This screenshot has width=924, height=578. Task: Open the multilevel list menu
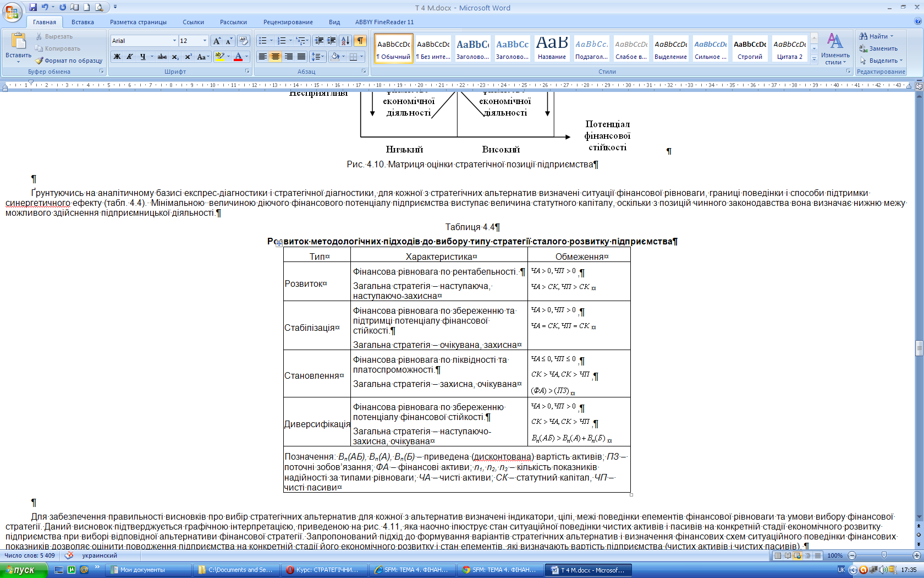click(x=301, y=41)
